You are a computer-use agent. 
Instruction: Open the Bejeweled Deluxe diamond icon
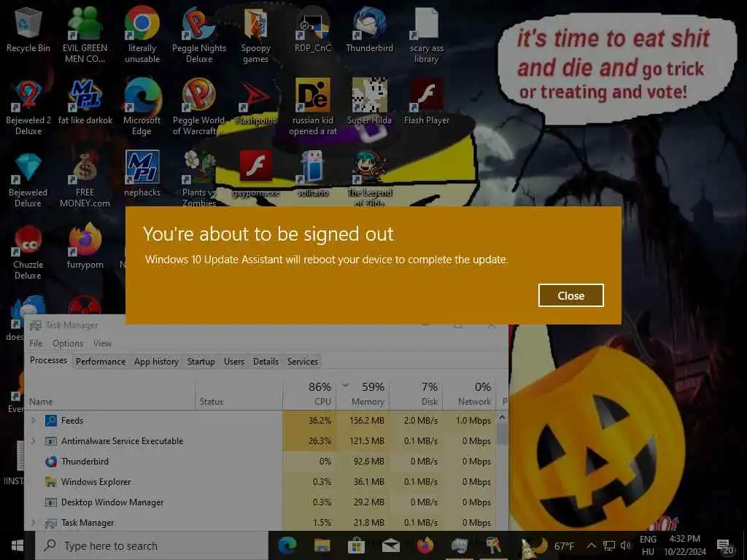click(x=28, y=179)
